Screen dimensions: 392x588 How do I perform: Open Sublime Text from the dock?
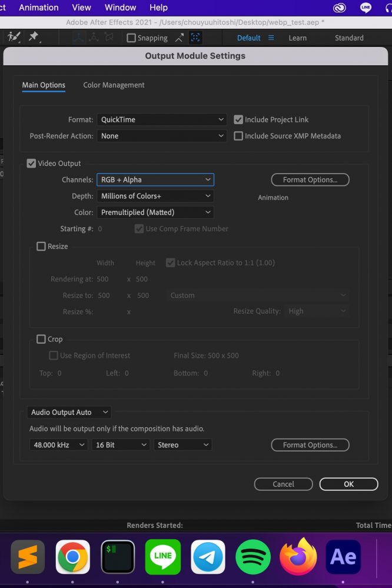click(x=28, y=556)
